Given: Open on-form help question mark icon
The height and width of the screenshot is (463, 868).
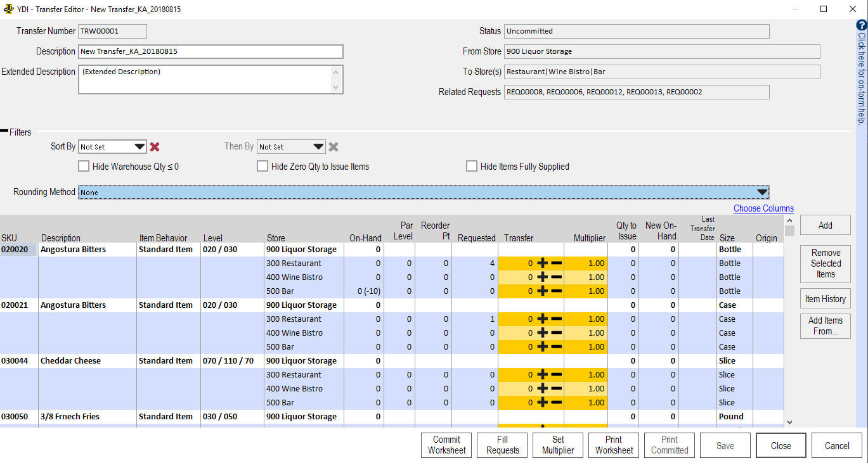Looking at the screenshot, I should (x=861, y=25).
